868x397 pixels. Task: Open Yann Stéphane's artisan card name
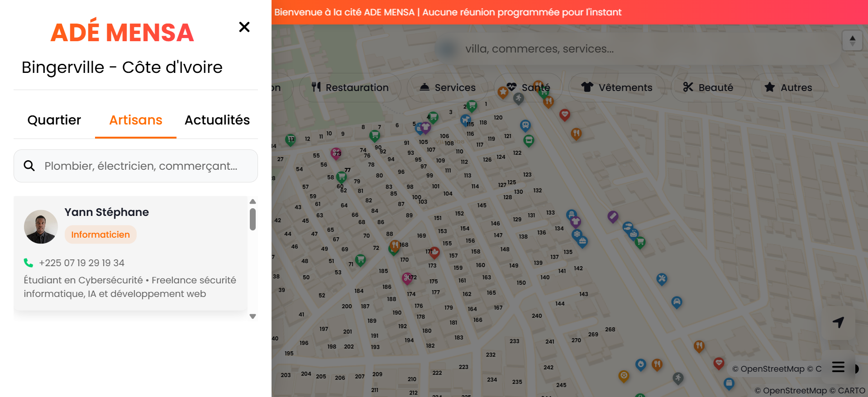click(x=107, y=212)
